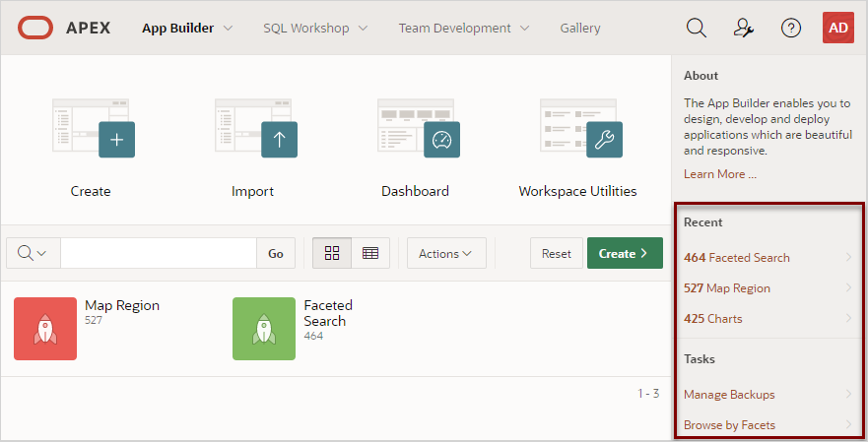This screenshot has width=868, height=442.
Task: Open the Actions dropdown menu
Action: click(x=446, y=253)
